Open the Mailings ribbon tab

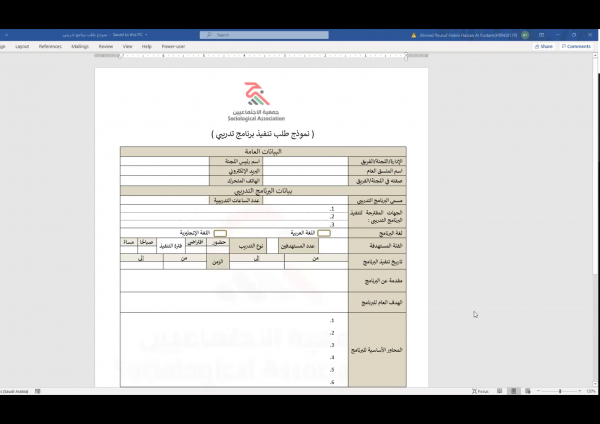80,46
